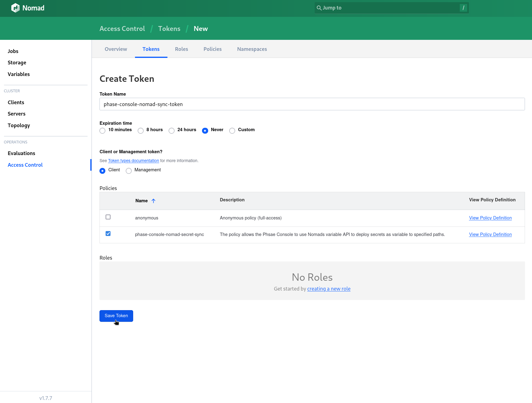Click the Name column header
This screenshot has width=532, height=403.
tap(141, 201)
